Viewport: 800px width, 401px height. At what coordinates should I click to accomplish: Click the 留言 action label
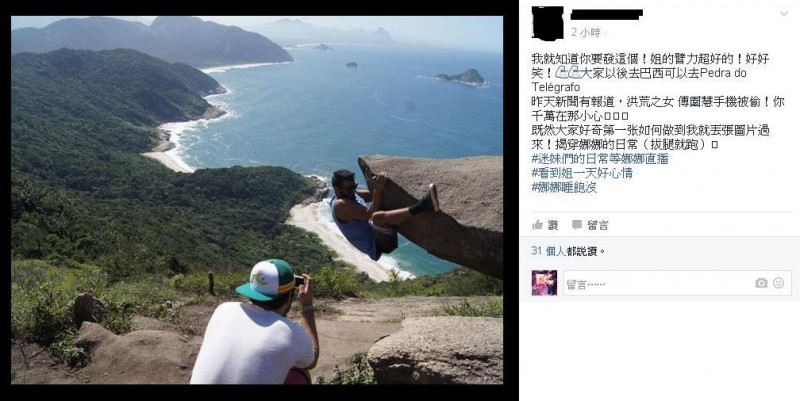597,225
